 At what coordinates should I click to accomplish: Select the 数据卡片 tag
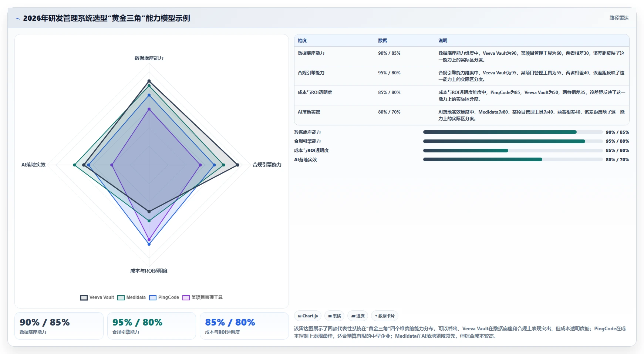click(385, 316)
